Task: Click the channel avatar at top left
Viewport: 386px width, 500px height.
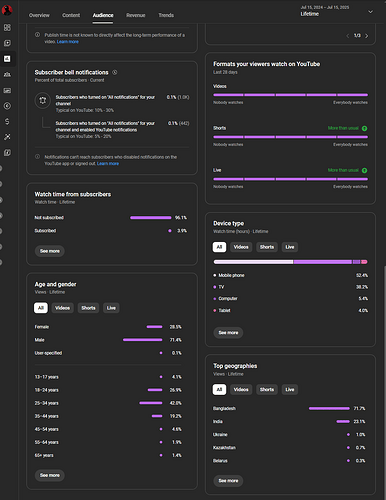Action: pos(7,10)
